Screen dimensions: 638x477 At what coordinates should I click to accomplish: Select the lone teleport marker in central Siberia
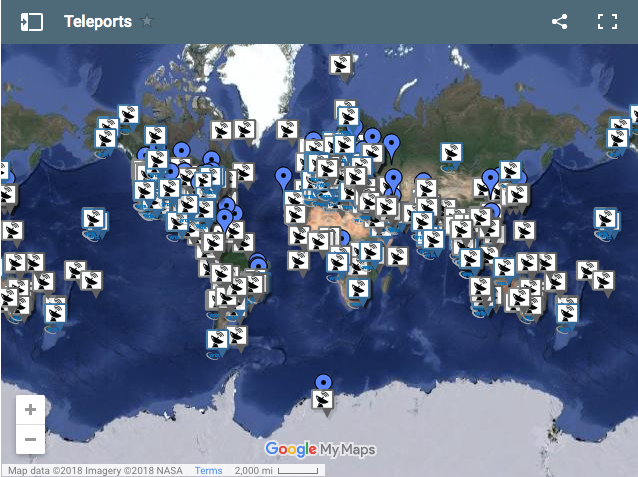(451, 155)
